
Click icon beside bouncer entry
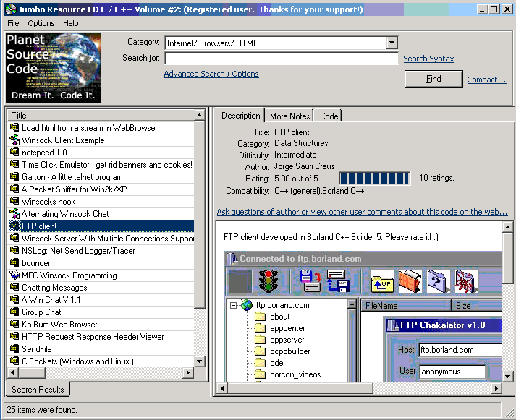(14, 262)
